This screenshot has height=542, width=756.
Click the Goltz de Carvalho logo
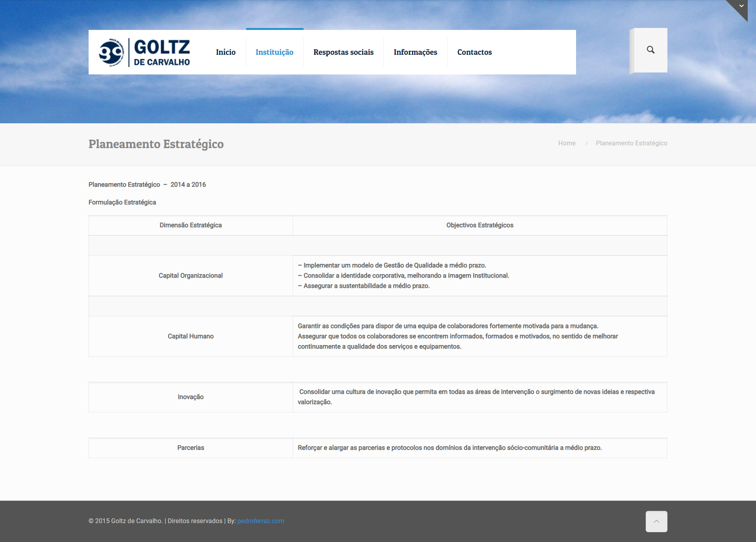coord(145,52)
